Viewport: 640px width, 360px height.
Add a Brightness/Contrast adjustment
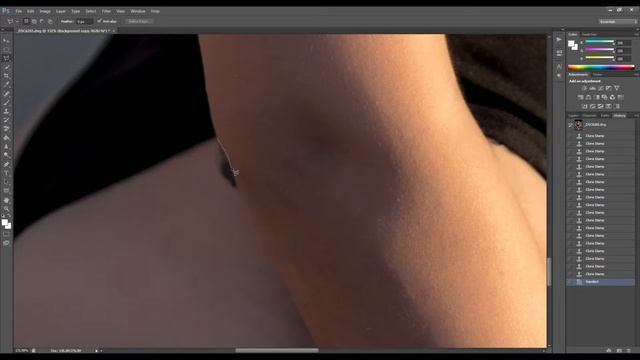pos(584,88)
